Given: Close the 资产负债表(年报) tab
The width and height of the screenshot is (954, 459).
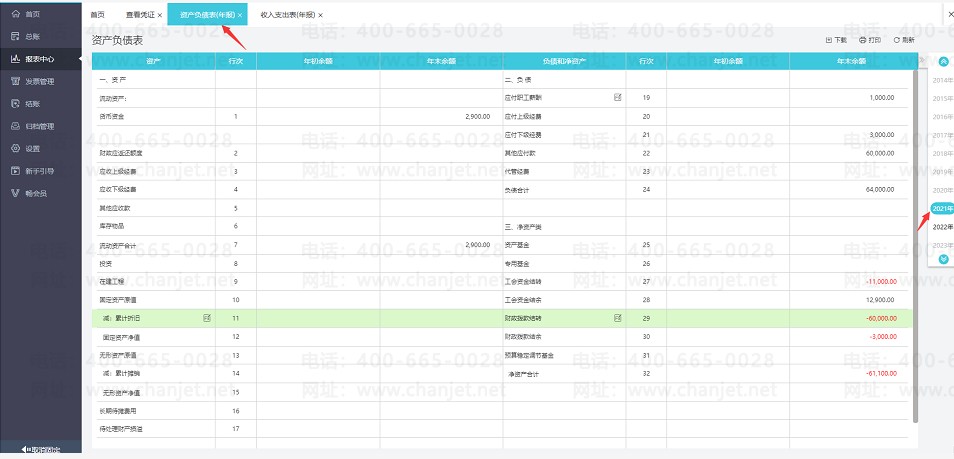Looking at the screenshot, I should tap(240, 15).
